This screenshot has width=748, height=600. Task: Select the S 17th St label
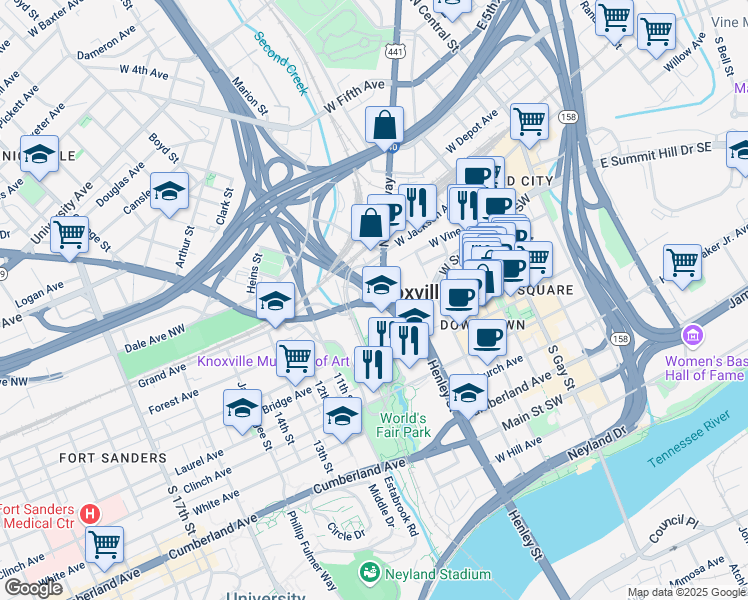pos(182,510)
